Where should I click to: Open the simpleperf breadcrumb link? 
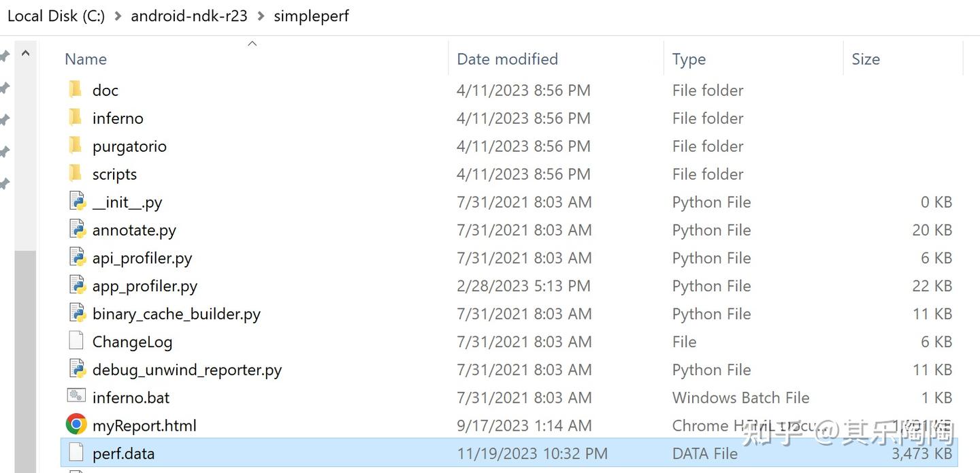click(x=311, y=15)
